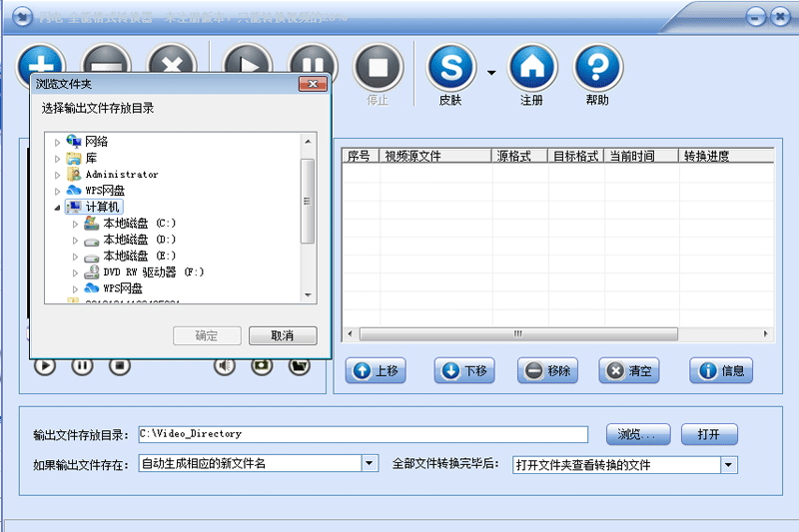Click the 当前时间 column header

click(x=641, y=156)
